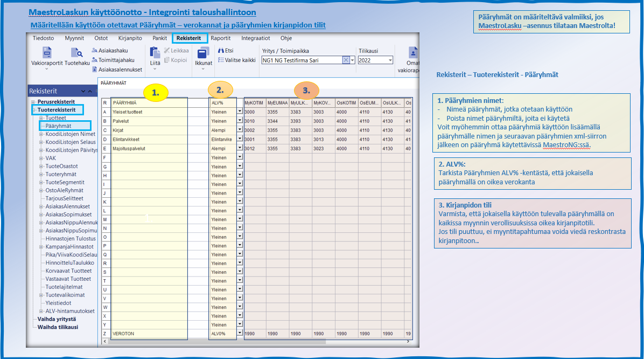The width and height of the screenshot is (644, 359).
Task: Open the Ikkunat windows icon
Action: [204, 53]
